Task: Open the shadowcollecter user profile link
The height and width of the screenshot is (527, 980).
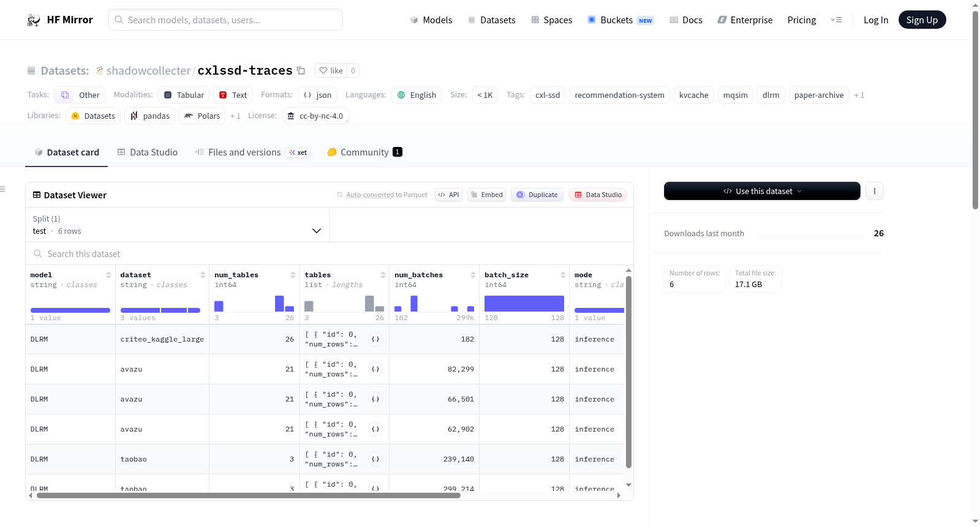Action: coord(148,71)
